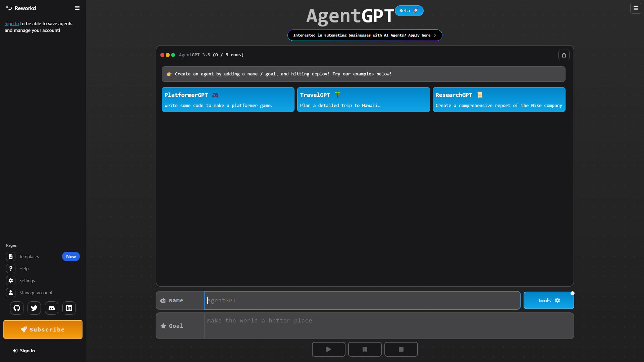Open the LinkedIn icon link
The image size is (644, 362).
pos(69,308)
